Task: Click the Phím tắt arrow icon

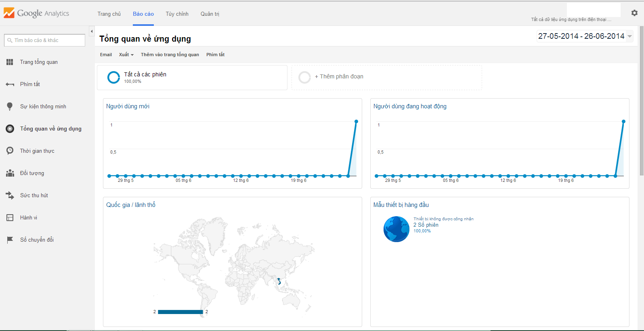Action: 10,84
